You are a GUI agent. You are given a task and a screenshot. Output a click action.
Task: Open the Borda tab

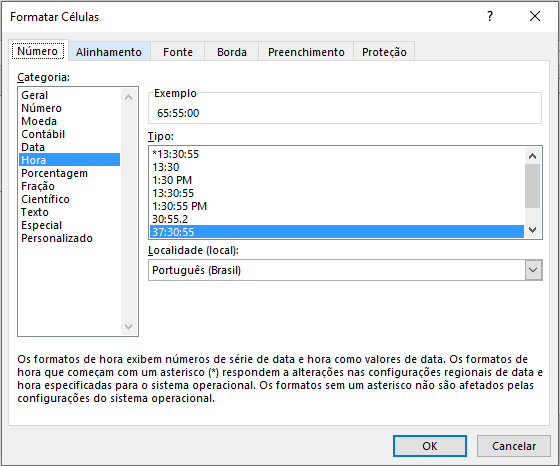pos(232,52)
